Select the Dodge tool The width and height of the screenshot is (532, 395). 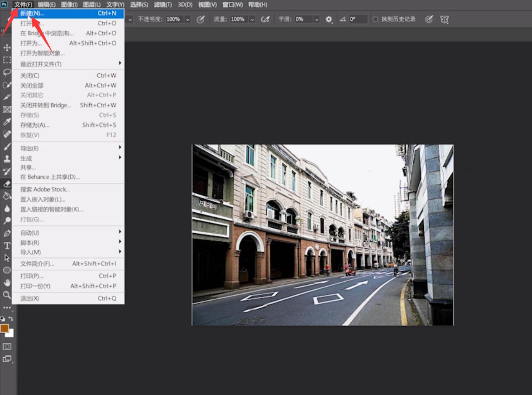(x=7, y=221)
